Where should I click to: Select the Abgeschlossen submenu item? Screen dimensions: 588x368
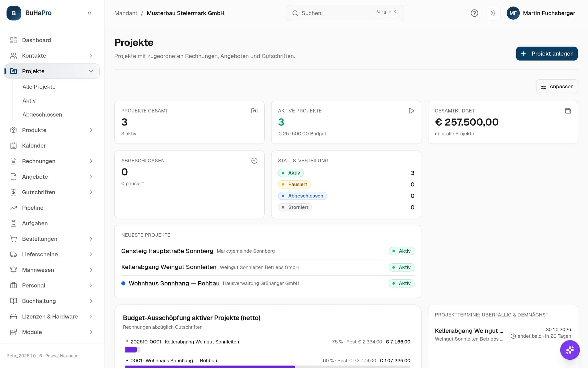pos(42,115)
